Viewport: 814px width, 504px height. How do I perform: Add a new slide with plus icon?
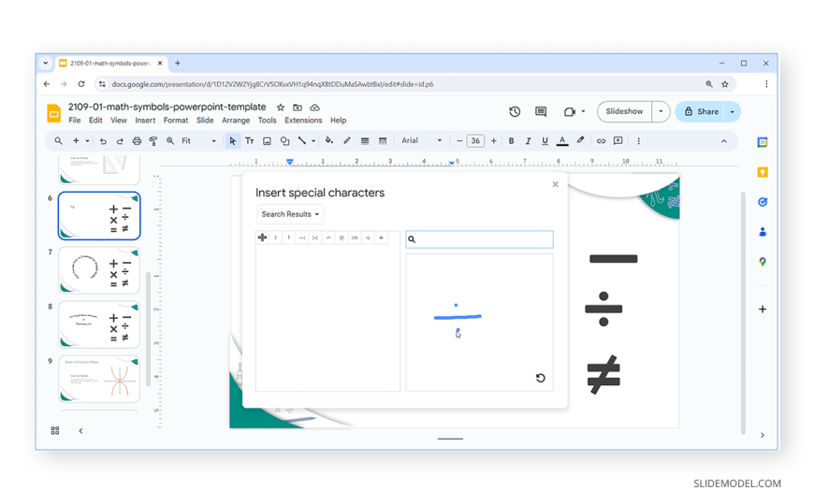point(76,141)
